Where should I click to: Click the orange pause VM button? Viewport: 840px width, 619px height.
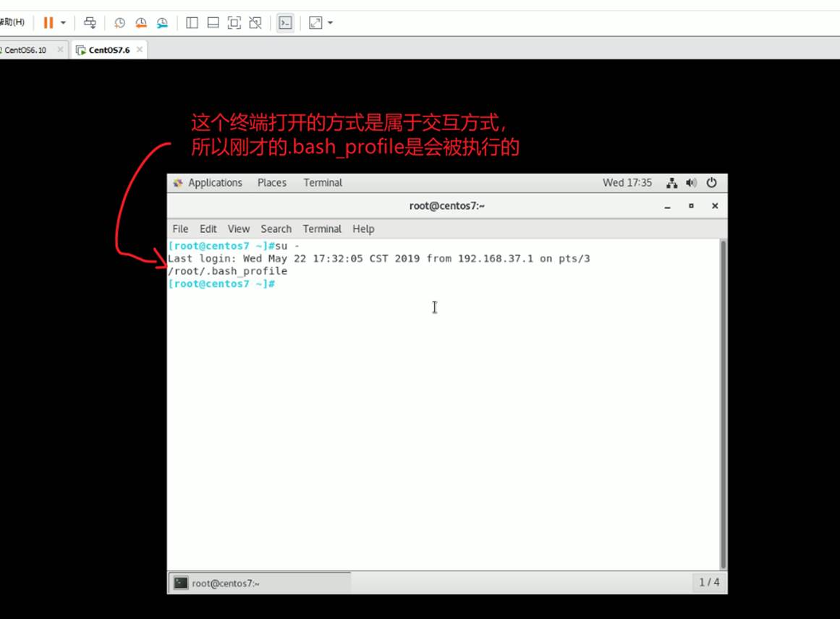48,23
